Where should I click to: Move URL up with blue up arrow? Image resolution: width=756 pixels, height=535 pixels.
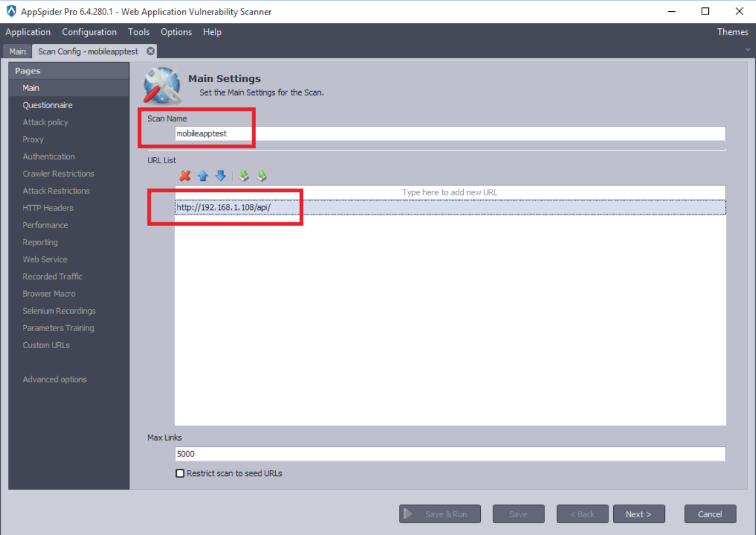click(203, 176)
